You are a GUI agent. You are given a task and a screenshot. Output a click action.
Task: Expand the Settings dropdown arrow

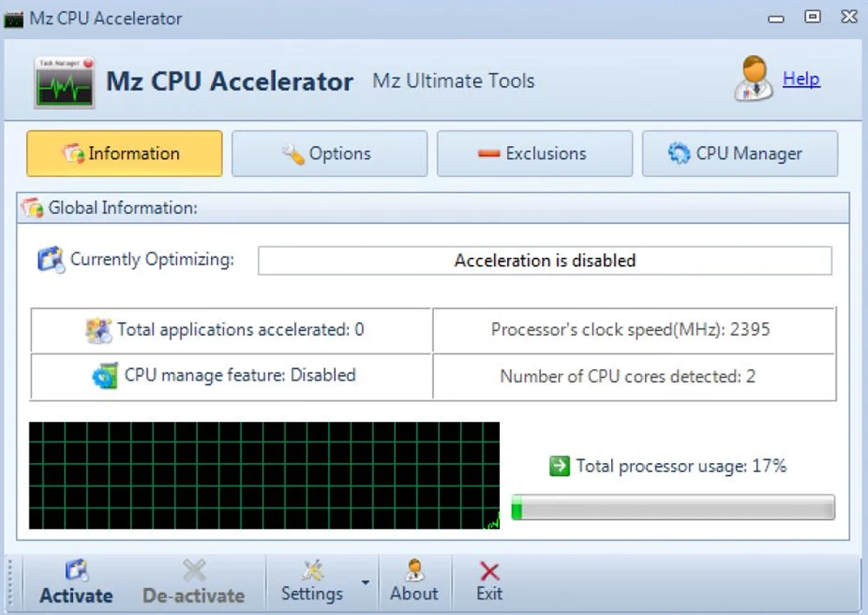point(365,582)
